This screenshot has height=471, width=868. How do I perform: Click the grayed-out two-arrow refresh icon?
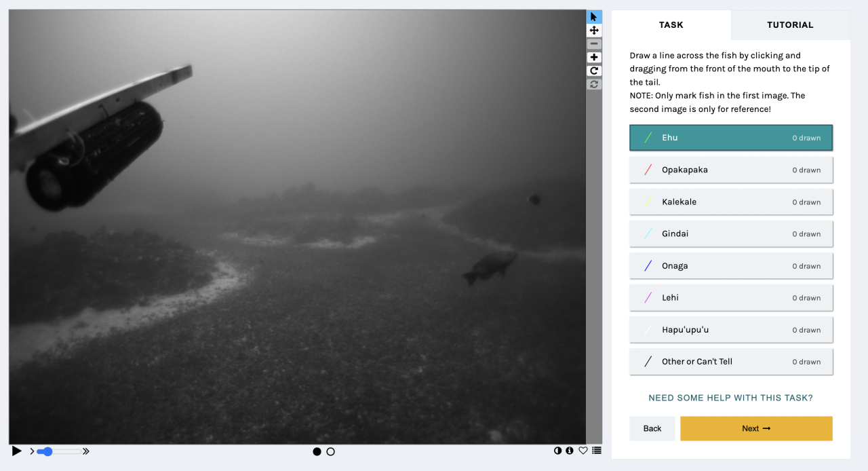(594, 84)
